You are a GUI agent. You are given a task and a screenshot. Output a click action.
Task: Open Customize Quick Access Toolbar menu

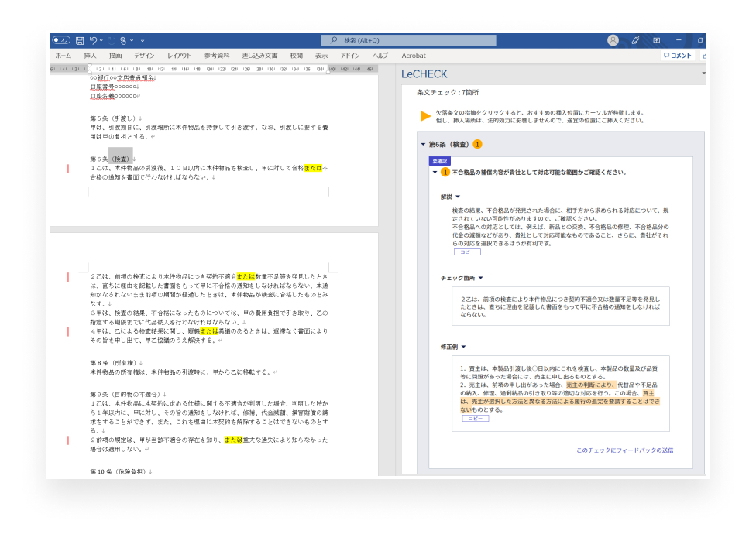(143, 40)
